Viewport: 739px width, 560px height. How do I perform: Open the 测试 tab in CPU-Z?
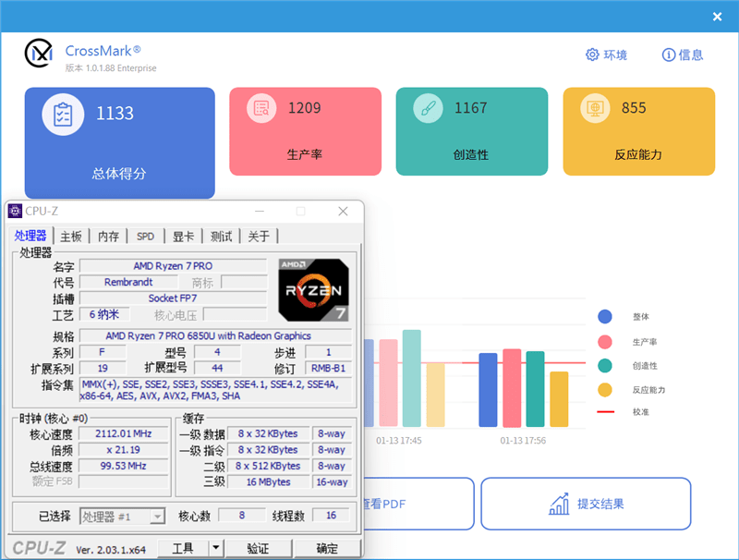[221, 237]
